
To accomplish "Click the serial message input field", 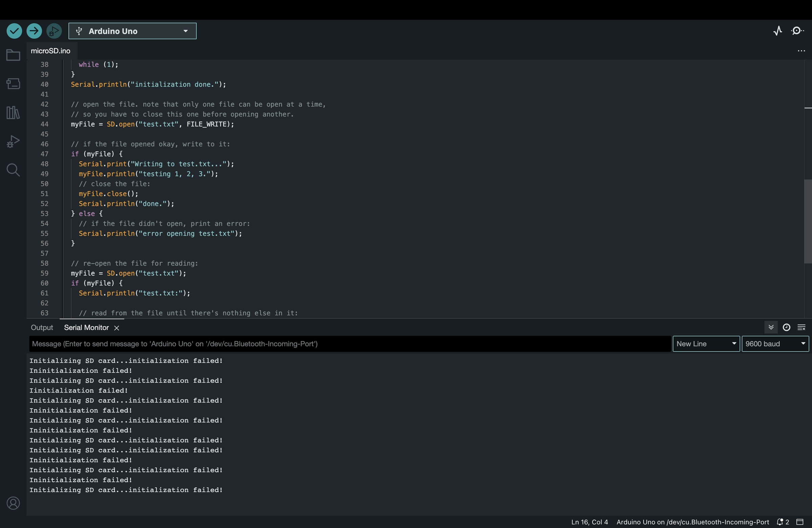I will click(x=350, y=344).
